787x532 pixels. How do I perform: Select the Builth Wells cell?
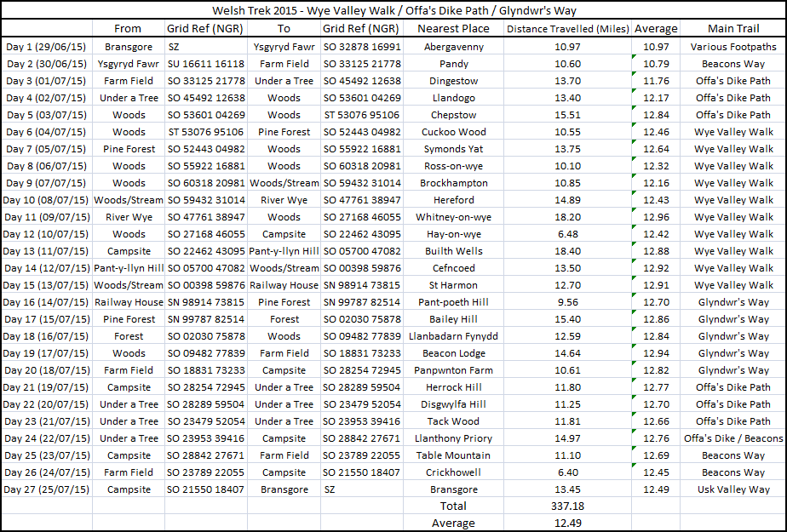click(454, 251)
